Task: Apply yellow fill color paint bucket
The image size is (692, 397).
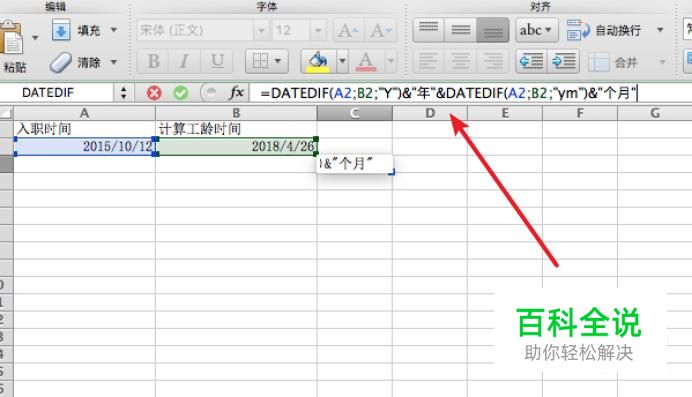Action: [x=318, y=61]
